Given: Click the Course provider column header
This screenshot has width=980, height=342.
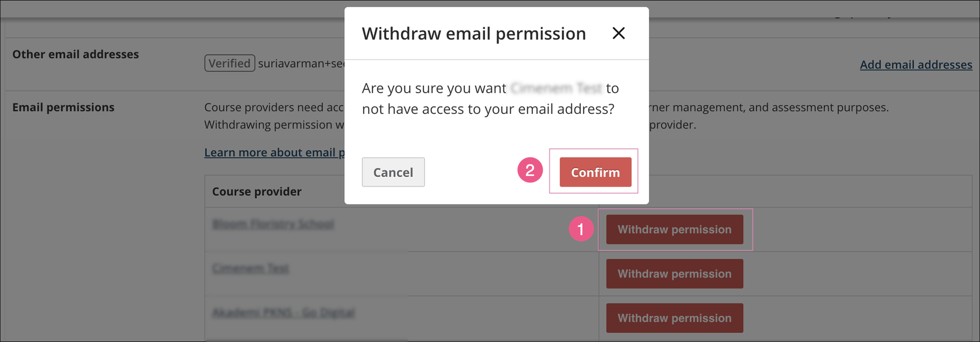Looking at the screenshot, I should [256, 192].
